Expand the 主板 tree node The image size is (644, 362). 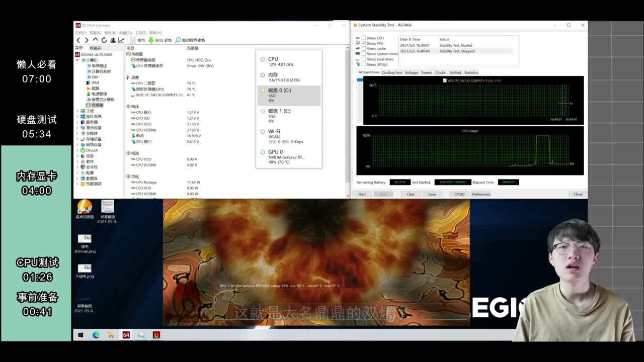tap(77, 111)
